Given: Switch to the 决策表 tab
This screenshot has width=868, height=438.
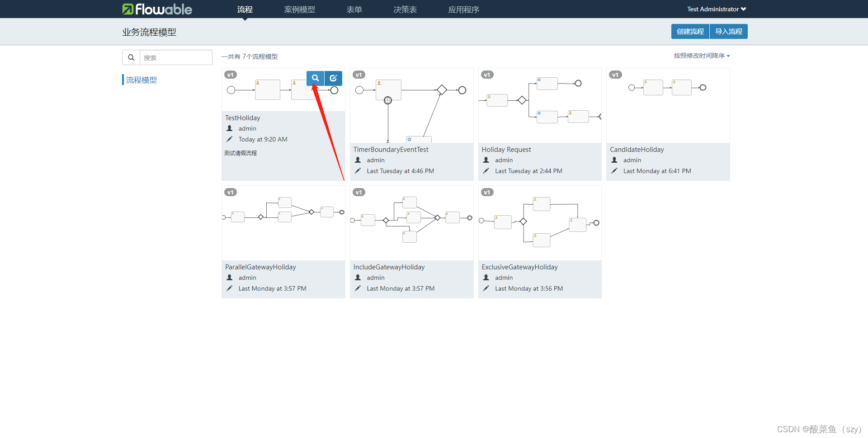Looking at the screenshot, I should point(405,9).
